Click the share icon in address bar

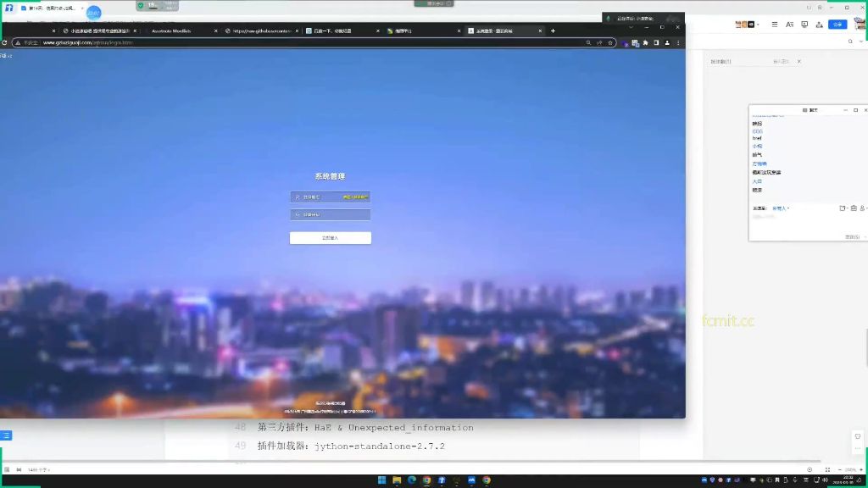[599, 42]
